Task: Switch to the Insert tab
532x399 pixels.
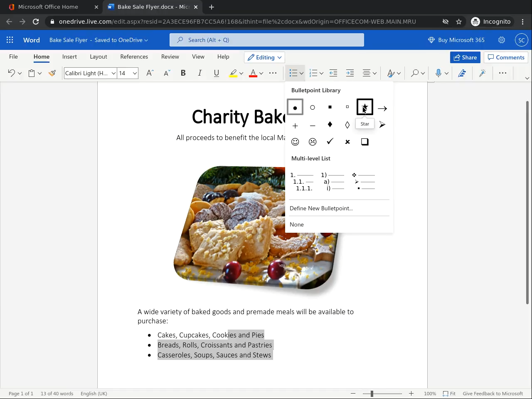Action: point(69,57)
